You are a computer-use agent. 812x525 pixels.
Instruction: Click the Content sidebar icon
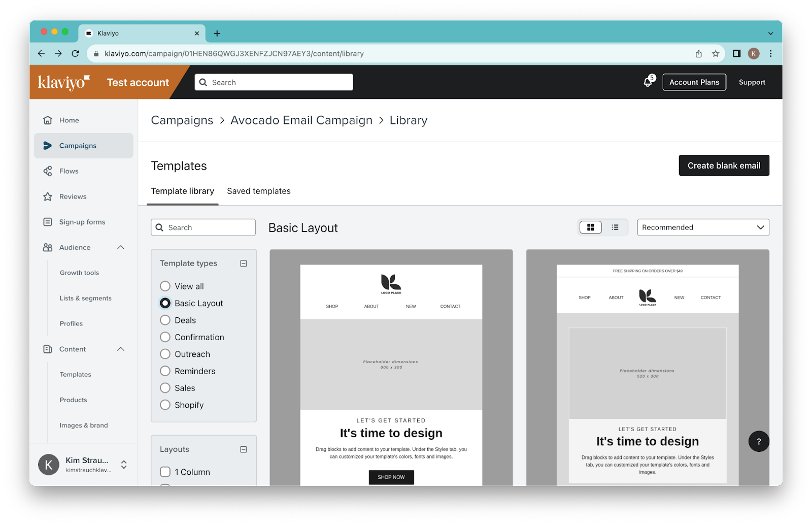[x=48, y=349]
